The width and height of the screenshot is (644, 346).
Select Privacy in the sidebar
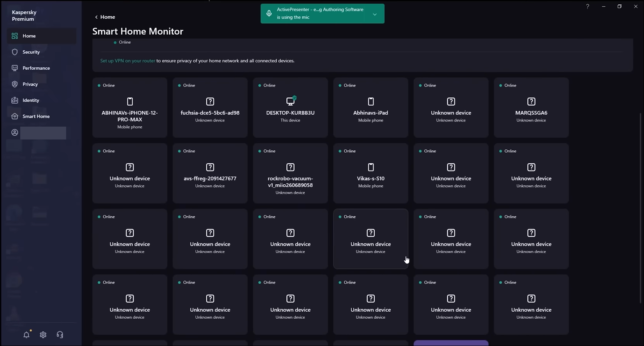pos(42,84)
